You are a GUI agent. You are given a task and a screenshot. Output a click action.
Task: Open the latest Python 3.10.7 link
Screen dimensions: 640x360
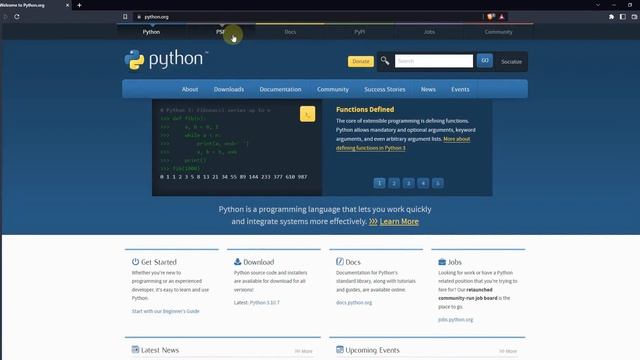[x=264, y=302]
